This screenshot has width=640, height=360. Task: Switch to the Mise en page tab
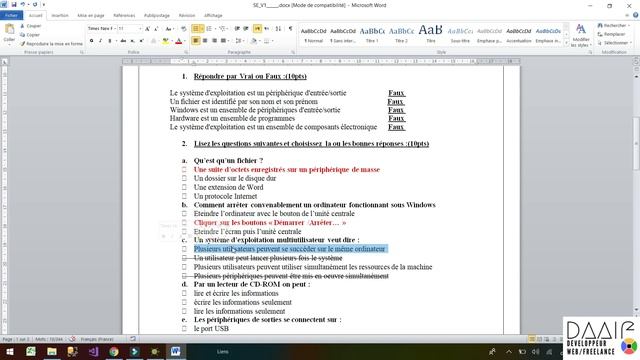[x=91, y=15]
